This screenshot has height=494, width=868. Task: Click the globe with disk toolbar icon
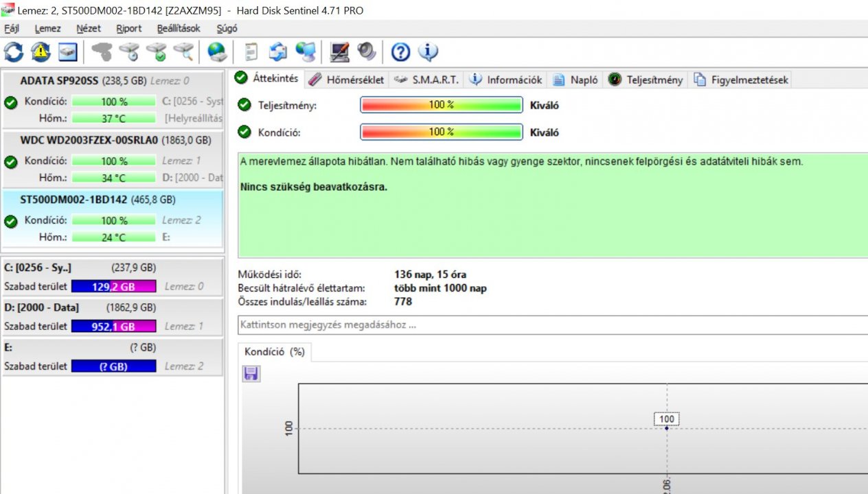click(x=217, y=51)
